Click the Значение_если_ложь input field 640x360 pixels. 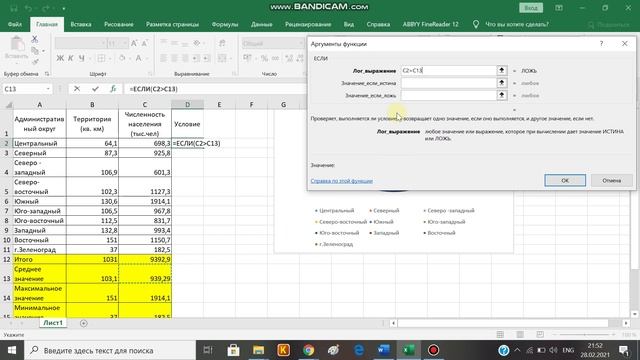pyautogui.click(x=448, y=95)
